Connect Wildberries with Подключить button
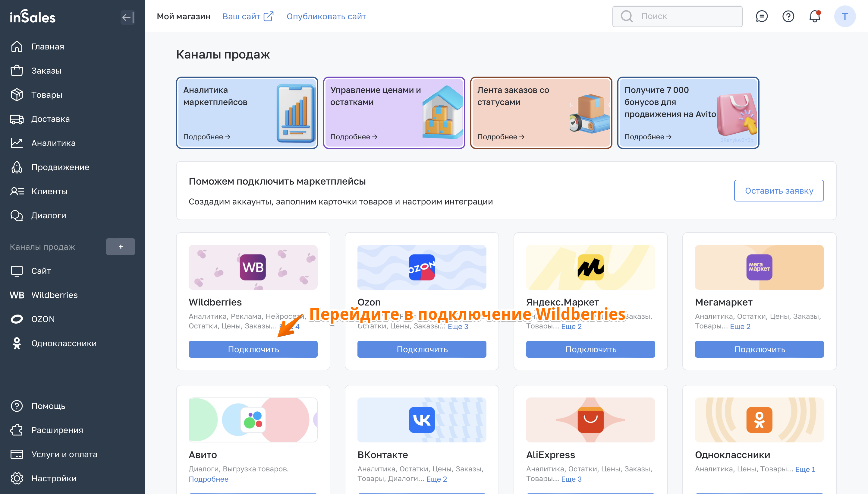The image size is (868, 494). tap(253, 349)
